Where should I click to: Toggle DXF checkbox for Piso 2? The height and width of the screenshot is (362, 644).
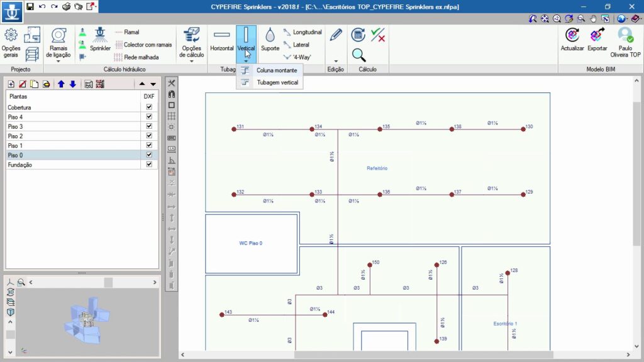tap(149, 136)
